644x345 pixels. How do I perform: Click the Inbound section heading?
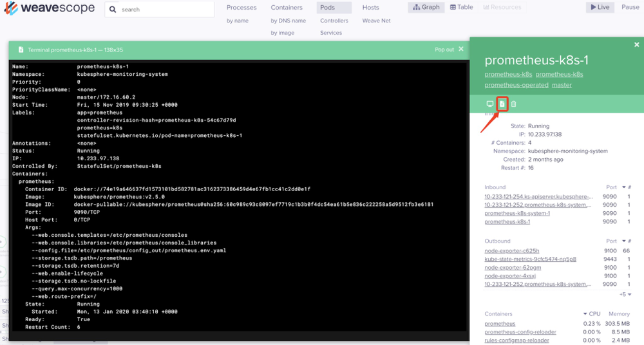[495, 187]
